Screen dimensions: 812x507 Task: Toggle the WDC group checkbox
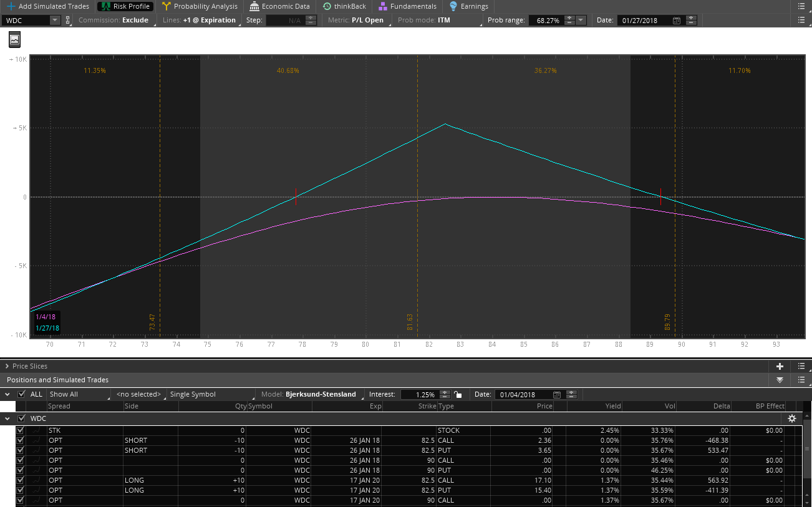(x=22, y=418)
